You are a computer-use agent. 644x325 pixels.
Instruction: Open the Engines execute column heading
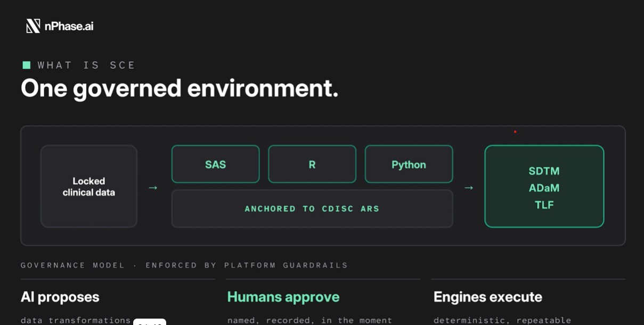(x=488, y=297)
